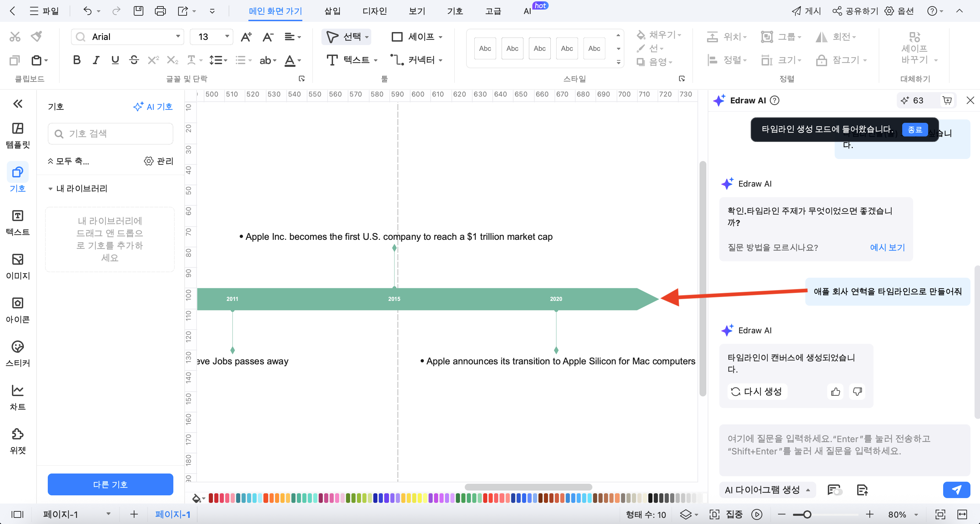
Task: Open the File (파일) menu
Action: pyautogui.click(x=44, y=11)
